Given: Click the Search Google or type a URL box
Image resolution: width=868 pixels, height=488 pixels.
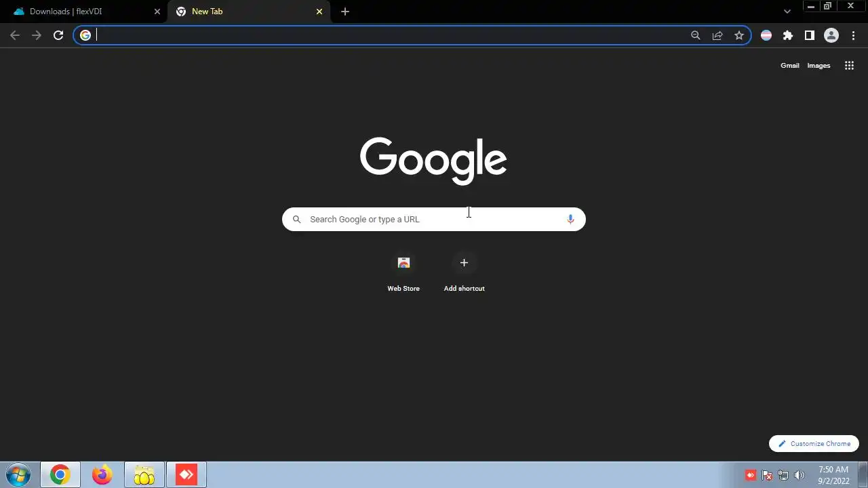Looking at the screenshot, I should [x=434, y=219].
